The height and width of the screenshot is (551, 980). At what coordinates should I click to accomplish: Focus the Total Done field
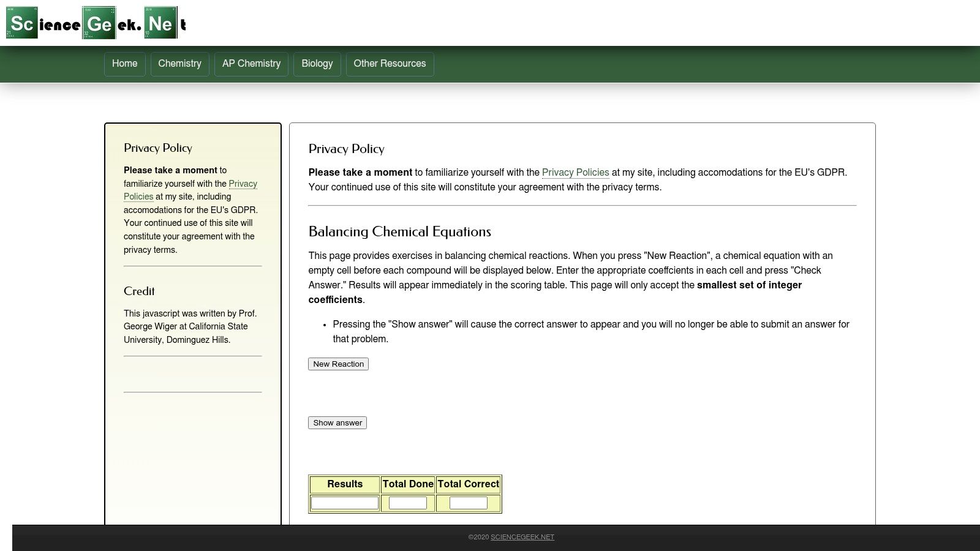click(x=408, y=503)
